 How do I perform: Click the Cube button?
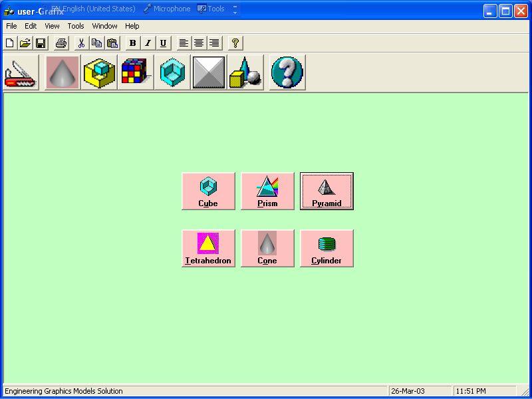click(x=208, y=192)
